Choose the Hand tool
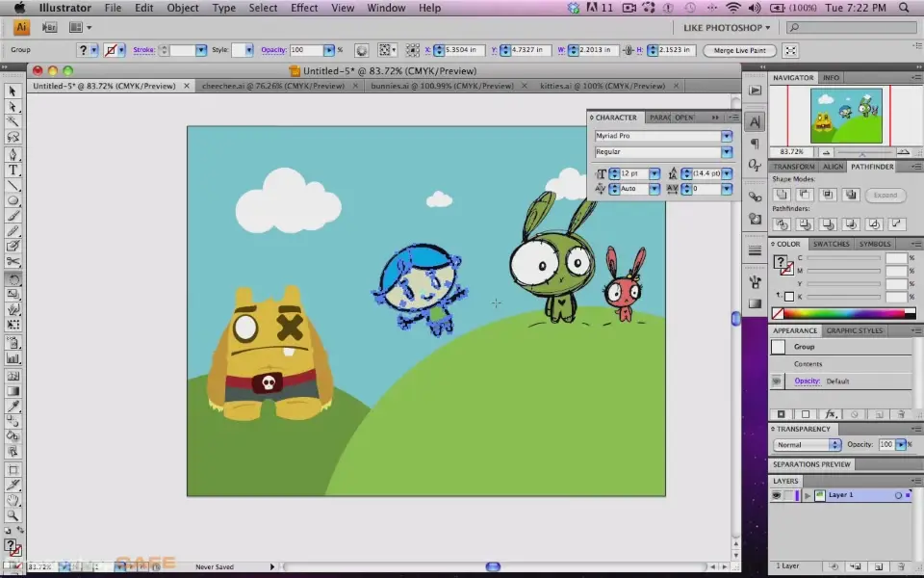The width and height of the screenshot is (924, 578). pos(13,500)
